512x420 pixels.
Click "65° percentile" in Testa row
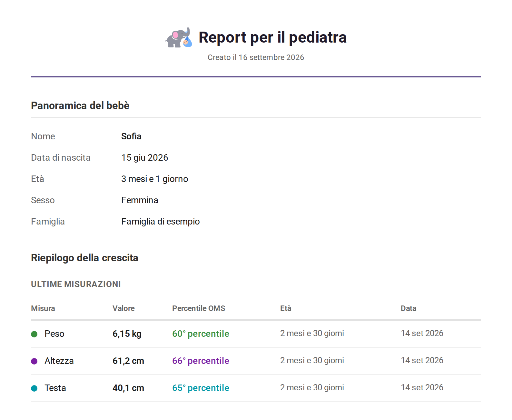point(201,388)
